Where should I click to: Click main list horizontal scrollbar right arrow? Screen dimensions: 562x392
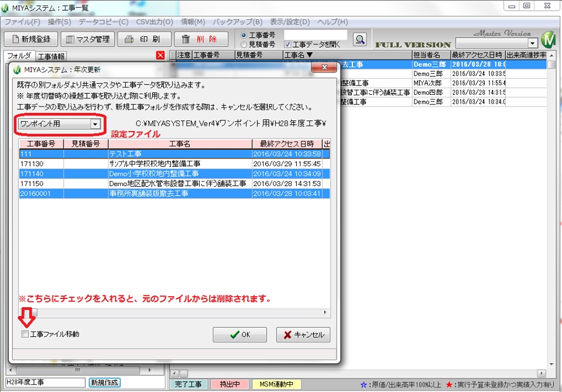click(x=542, y=373)
